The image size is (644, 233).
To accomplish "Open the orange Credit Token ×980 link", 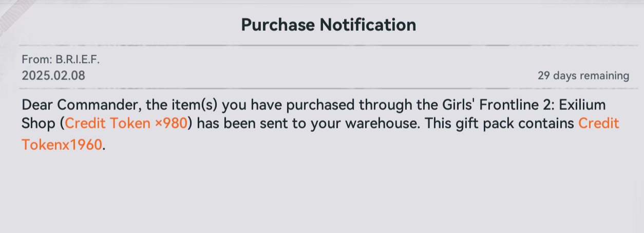I will pos(126,124).
